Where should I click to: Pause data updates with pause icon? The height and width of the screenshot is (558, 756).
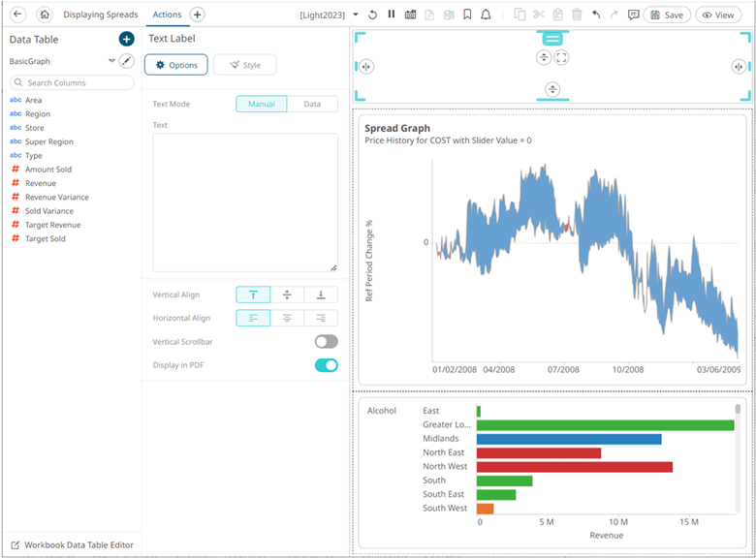[x=392, y=15]
